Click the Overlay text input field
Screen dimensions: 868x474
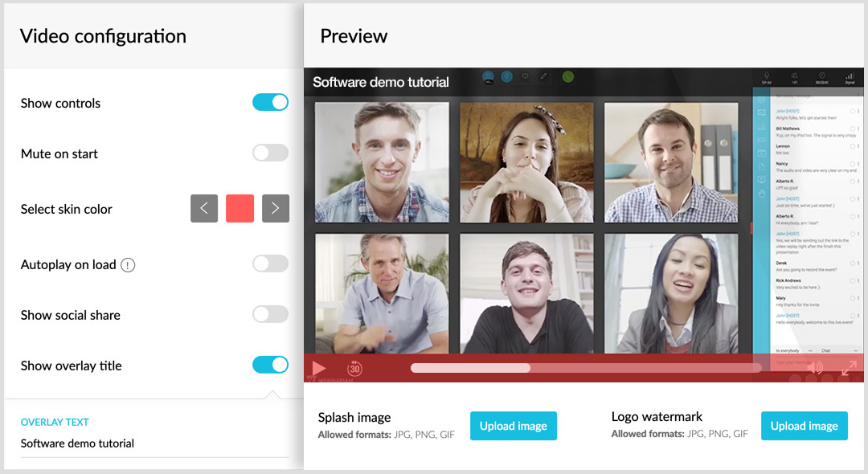[155, 443]
